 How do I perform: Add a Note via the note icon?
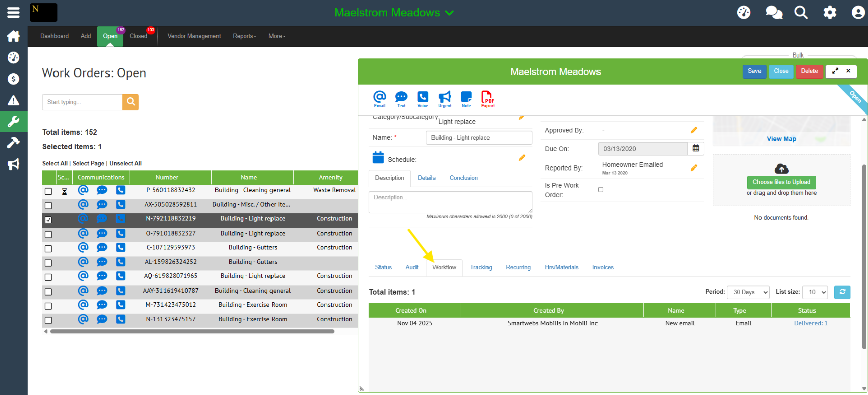pyautogui.click(x=466, y=98)
